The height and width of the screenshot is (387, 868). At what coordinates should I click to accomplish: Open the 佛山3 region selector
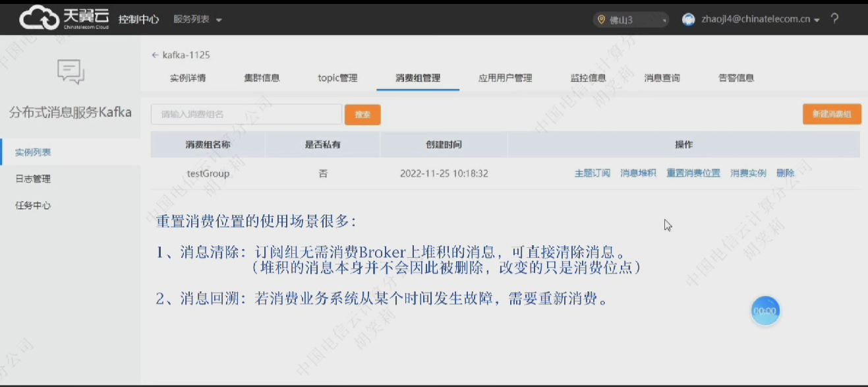(x=631, y=20)
